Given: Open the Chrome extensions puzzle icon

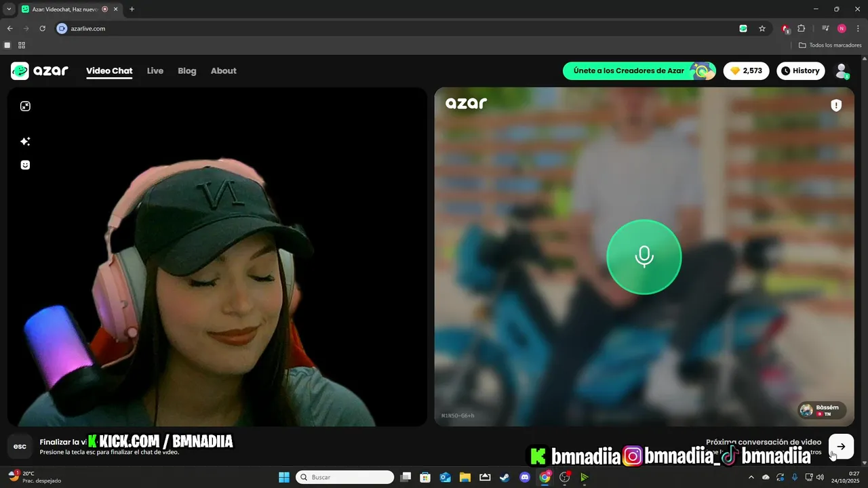Looking at the screenshot, I should click(802, 28).
